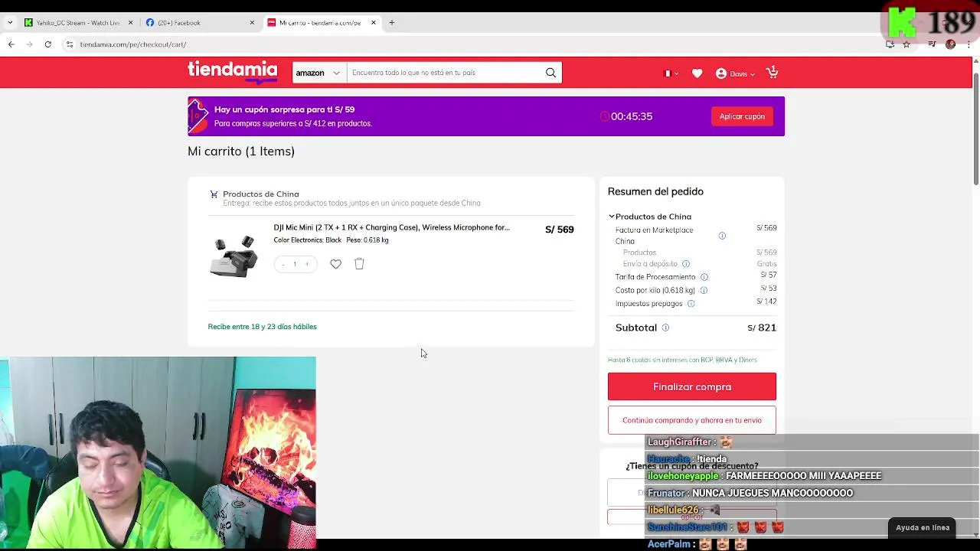Viewport: 980px width, 551px height.
Task: Click info icon beside Impuestos prepagos
Action: point(691,304)
